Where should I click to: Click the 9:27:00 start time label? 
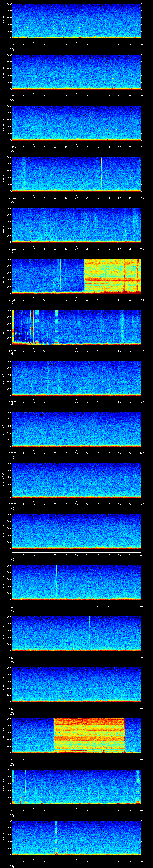[12, 708]
